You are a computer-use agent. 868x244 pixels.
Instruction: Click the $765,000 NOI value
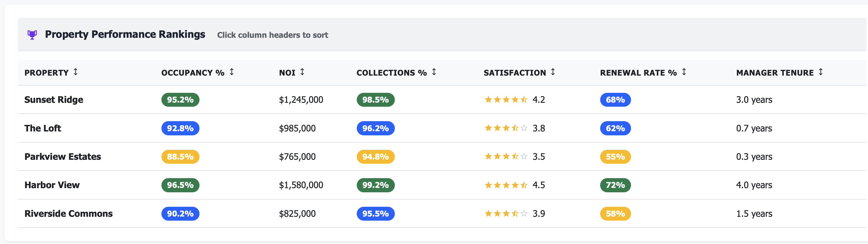[x=298, y=157]
